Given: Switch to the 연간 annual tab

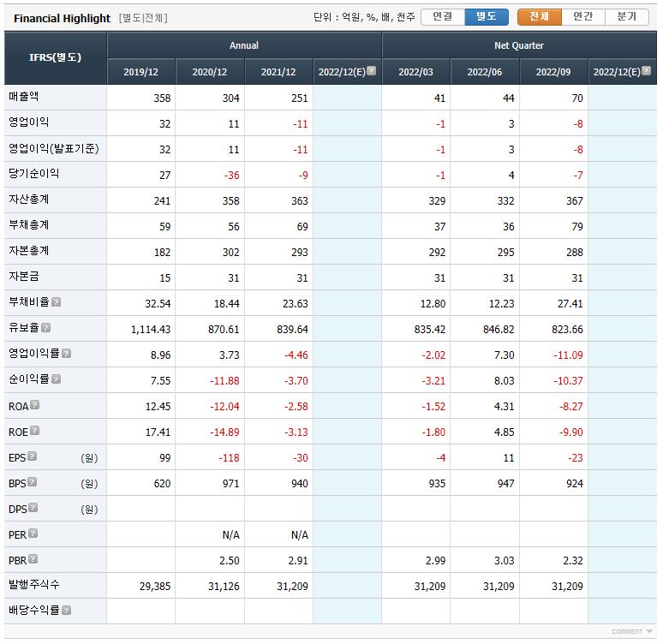Looking at the screenshot, I should [583, 17].
